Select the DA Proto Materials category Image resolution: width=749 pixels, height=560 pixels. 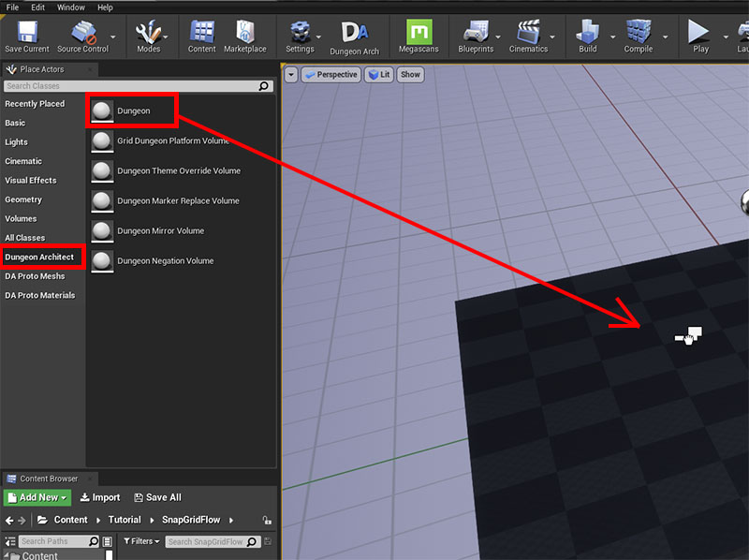[x=40, y=295]
